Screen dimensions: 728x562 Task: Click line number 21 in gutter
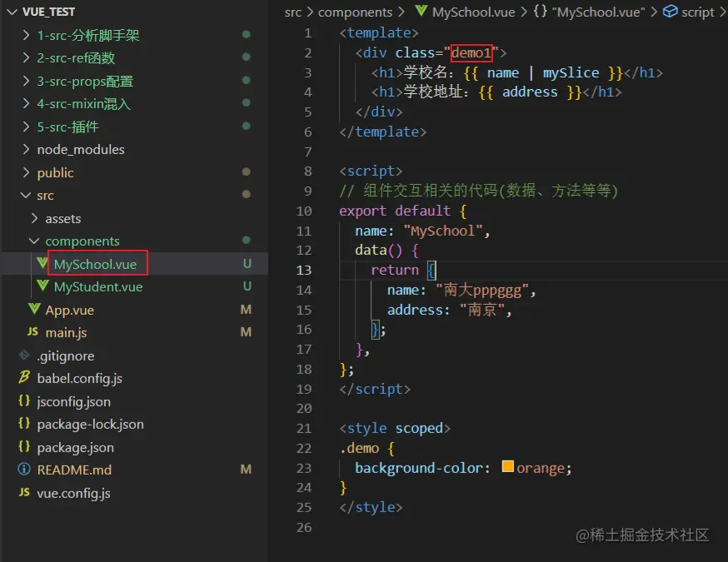pyautogui.click(x=304, y=428)
